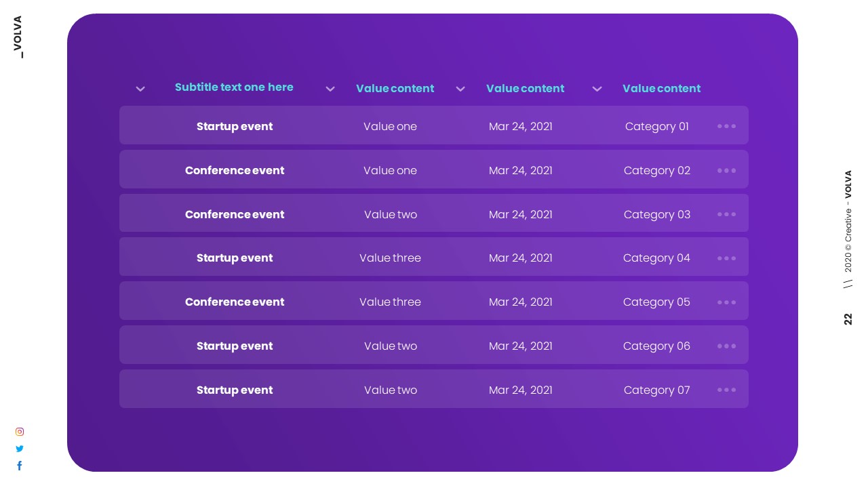
Task: Open three-dot menu for Category 06 row
Action: pyautogui.click(x=726, y=346)
